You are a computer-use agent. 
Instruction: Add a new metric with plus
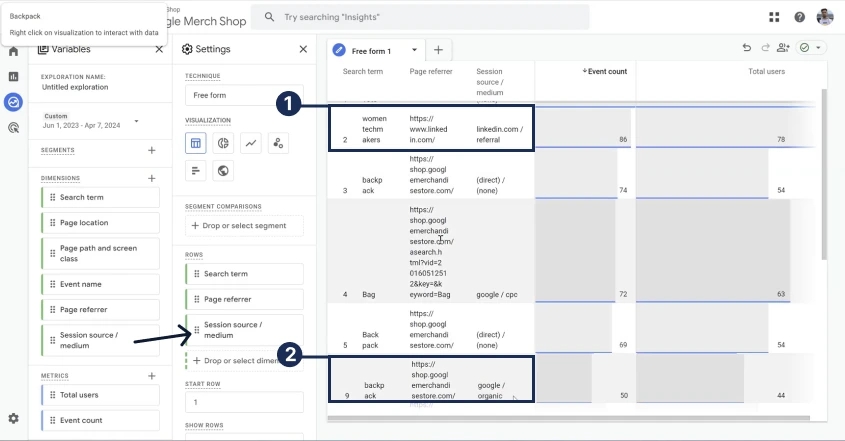151,376
